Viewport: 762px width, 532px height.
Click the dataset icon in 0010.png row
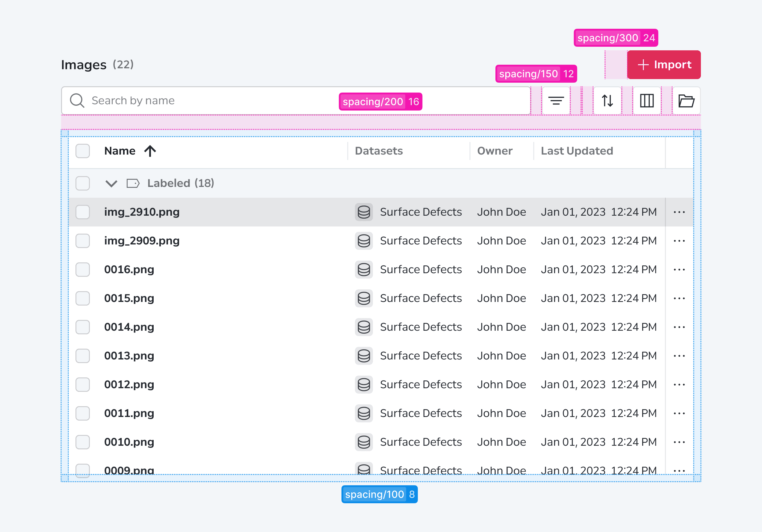364,442
